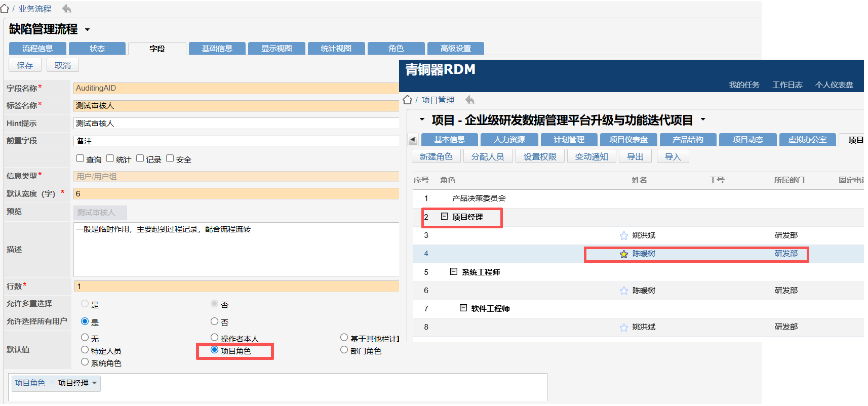Collapse the 项目经理 role tree node
Screen dimensions: 868x406
(444, 217)
